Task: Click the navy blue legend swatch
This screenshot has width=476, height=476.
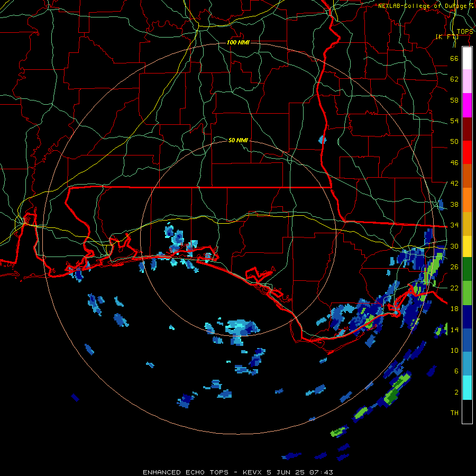Action: (x=467, y=317)
